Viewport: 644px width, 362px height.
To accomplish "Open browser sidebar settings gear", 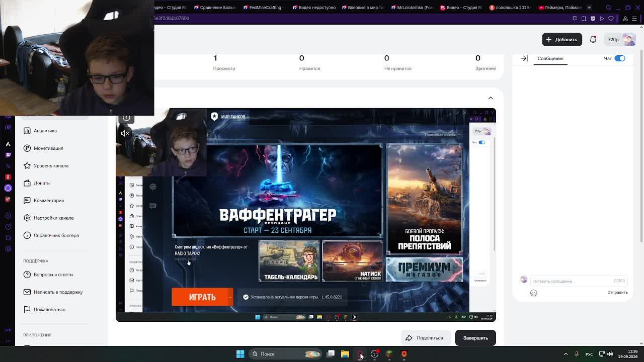I will coord(8,249).
